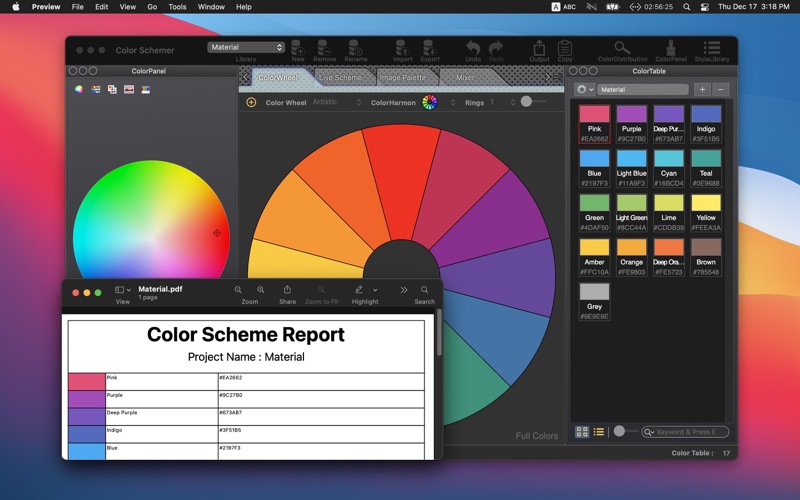Viewport: 800px width, 500px height.
Task: Select the Amber color swatch
Action: [x=594, y=257]
